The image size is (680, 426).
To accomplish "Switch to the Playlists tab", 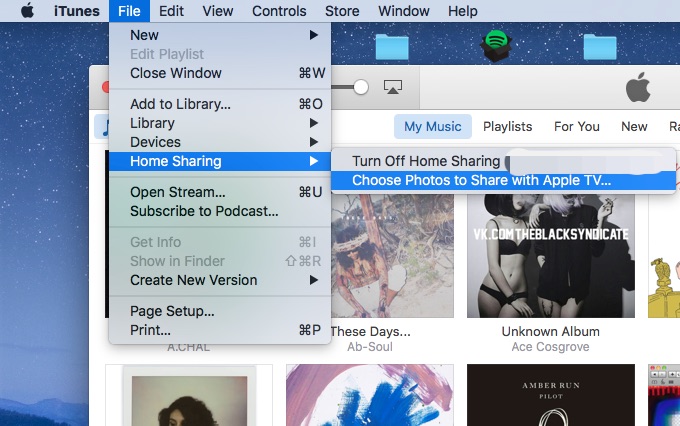I will [x=507, y=127].
